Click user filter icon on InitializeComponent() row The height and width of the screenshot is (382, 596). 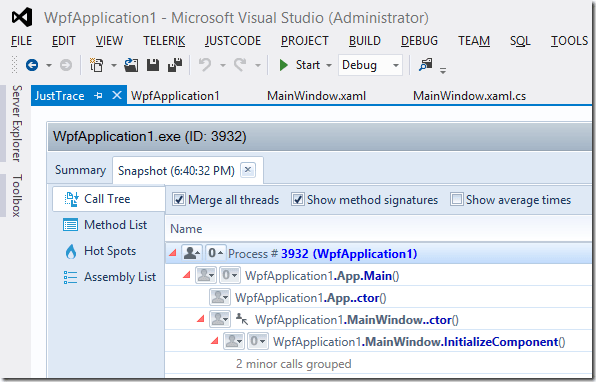coord(233,341)
